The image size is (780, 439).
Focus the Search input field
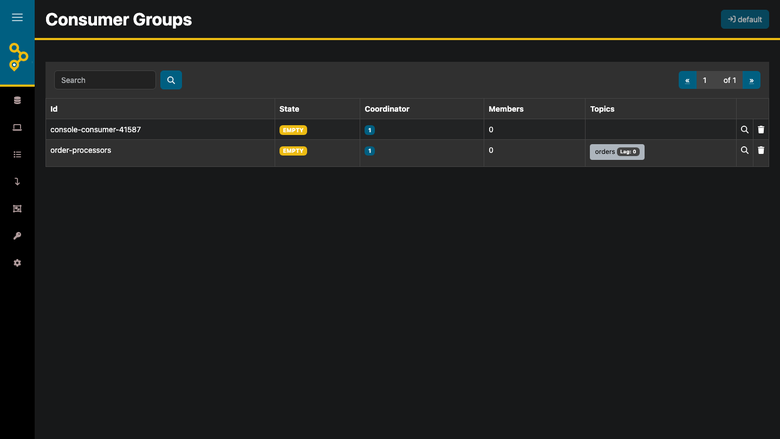pos(105,80)
